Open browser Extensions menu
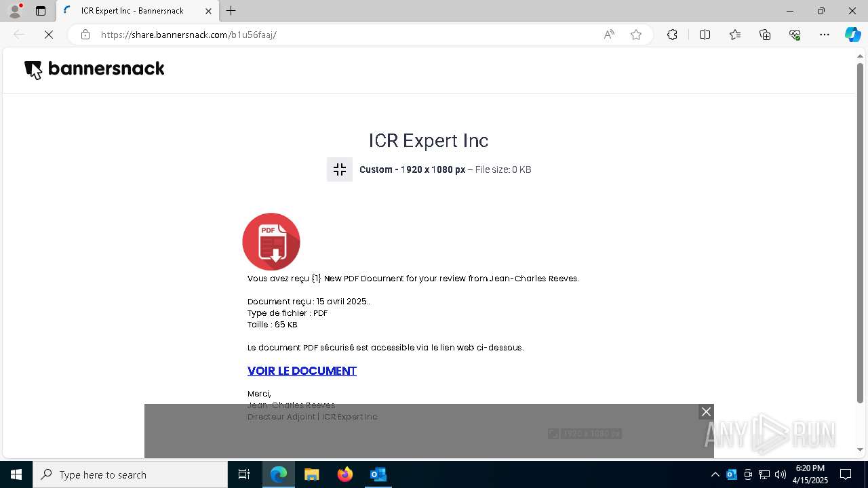868x488 pixels. click(x=672, y=35)
